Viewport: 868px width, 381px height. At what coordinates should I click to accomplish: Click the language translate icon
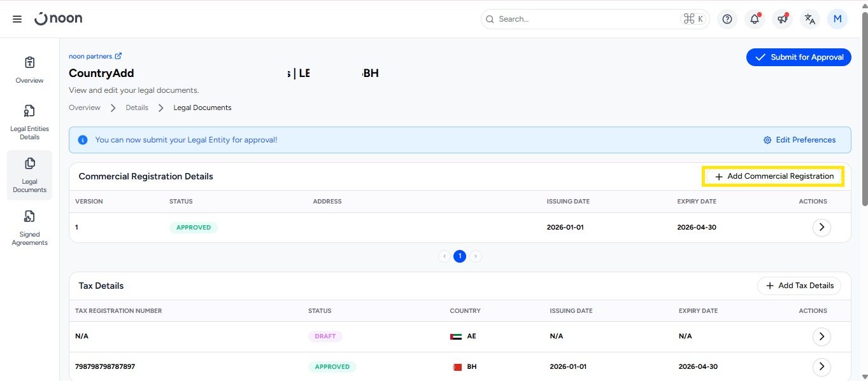(809, 19)
